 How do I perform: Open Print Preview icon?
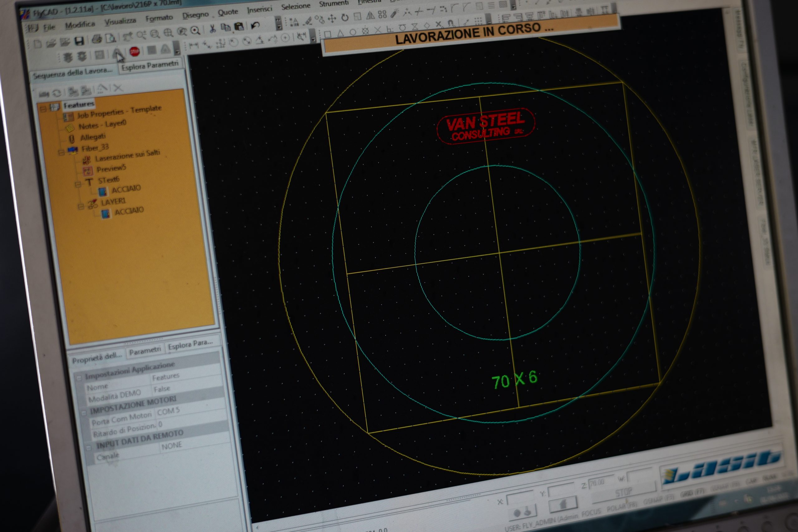(x=111, y=39)
